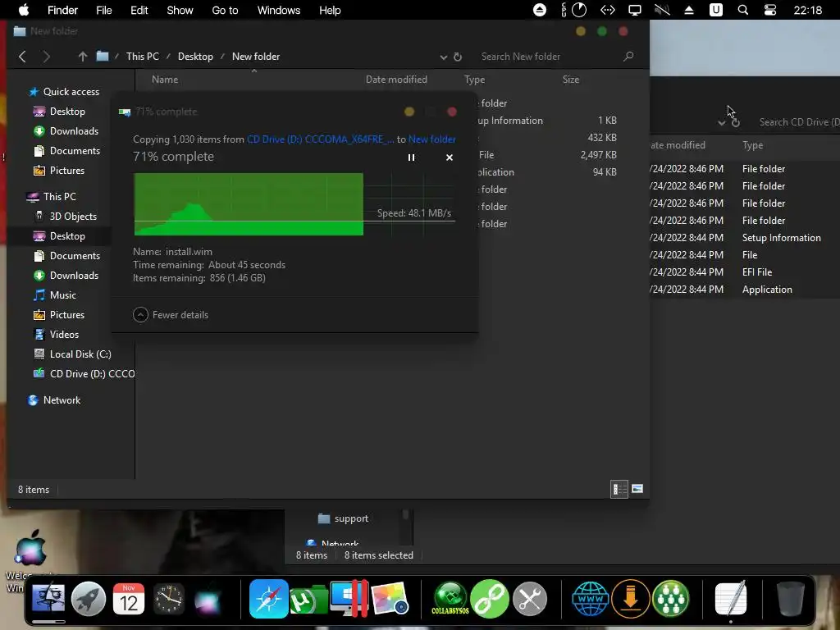Click Desktop in the address breadcrumb
The height and width of the screenshot is (630, 840).
[195, 57]
